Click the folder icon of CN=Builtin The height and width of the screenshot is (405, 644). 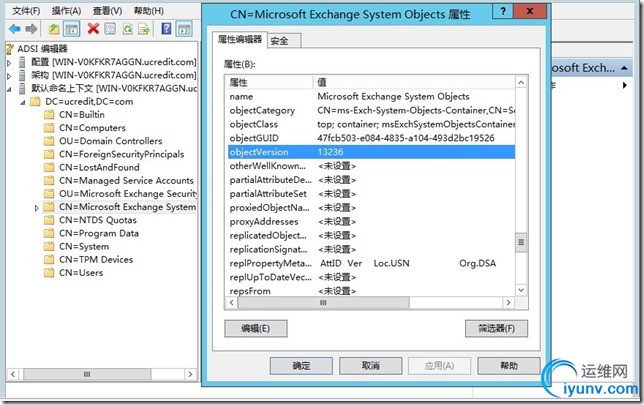49,115
